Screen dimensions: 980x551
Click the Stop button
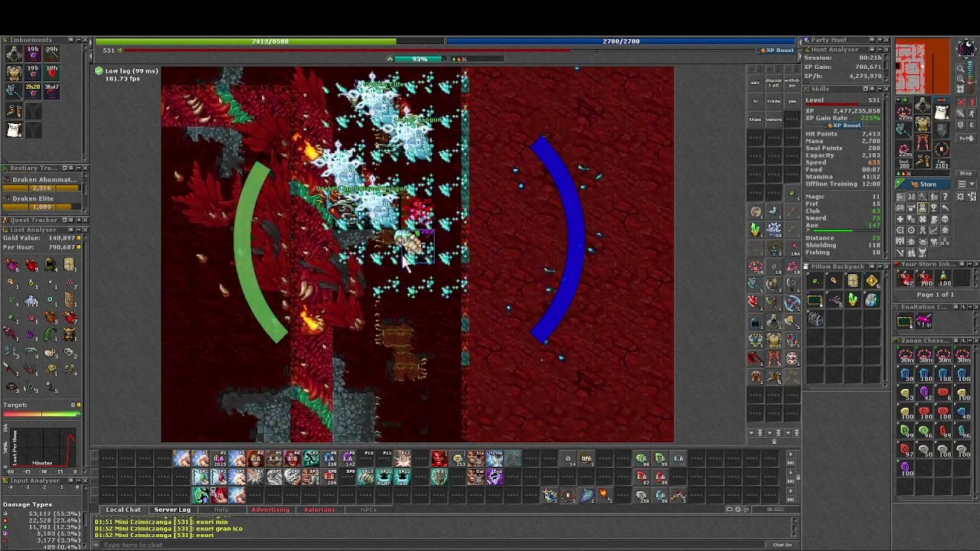pos(966,173)
